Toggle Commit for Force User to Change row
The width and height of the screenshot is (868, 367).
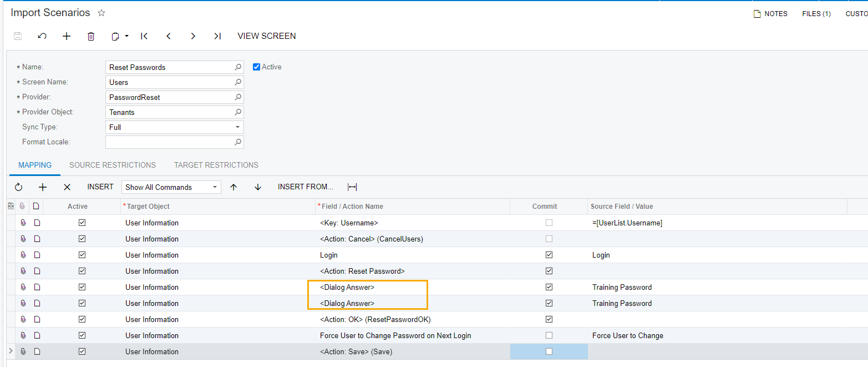click(x=549, y=335)
